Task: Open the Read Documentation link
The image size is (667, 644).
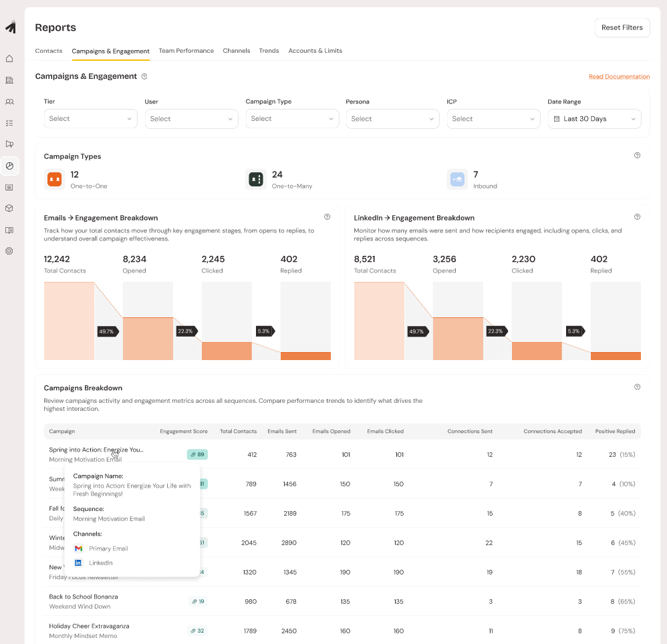Action: (619, 77)
